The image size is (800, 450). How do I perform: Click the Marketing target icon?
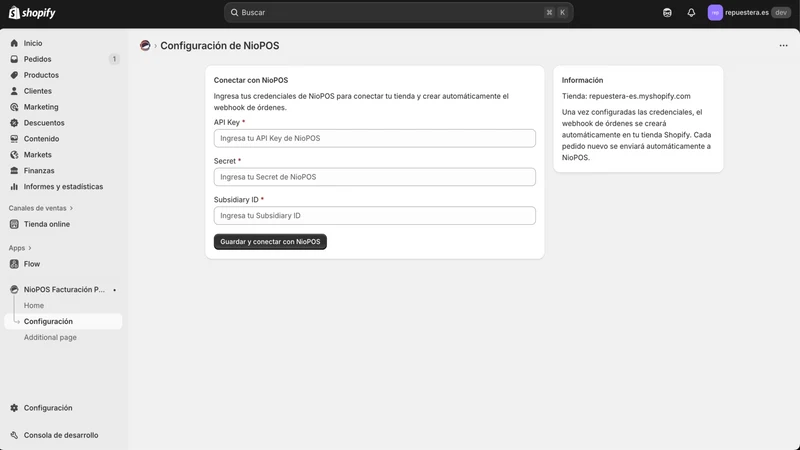point(14,107)
